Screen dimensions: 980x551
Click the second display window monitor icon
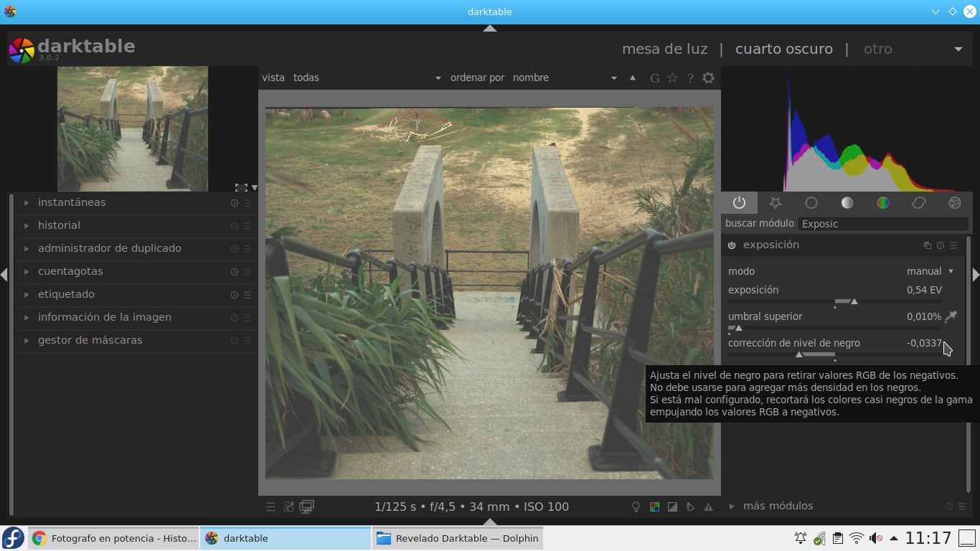(307, 507)
